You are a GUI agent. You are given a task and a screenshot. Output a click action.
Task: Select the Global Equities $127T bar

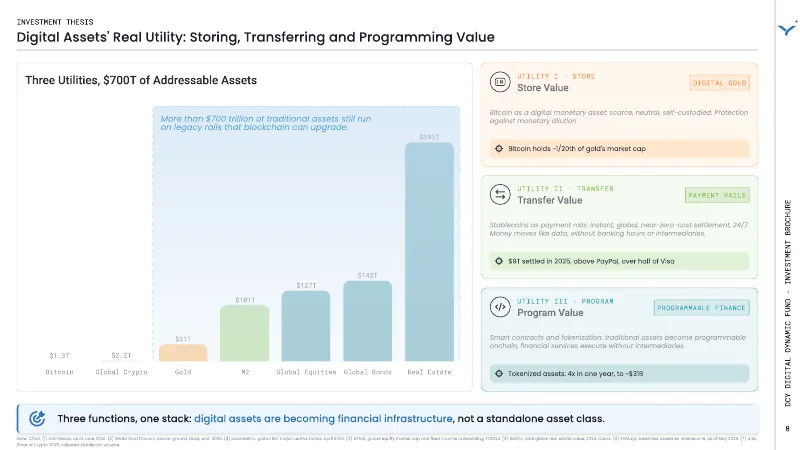coord(306,326)
